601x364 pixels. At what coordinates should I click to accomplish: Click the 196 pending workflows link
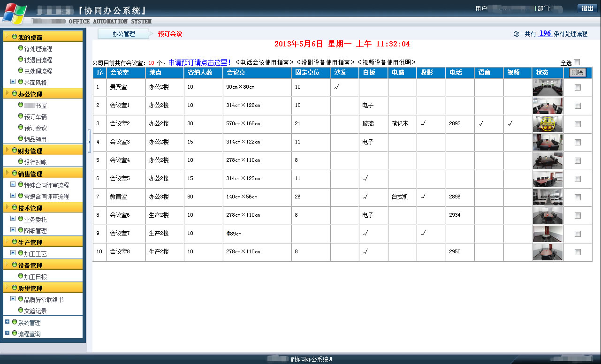point(545,33)
